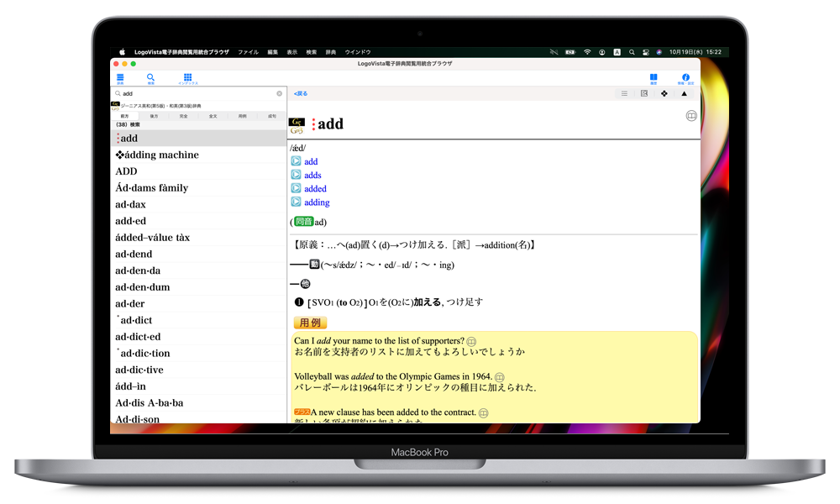Screen dimensions: 840x504
Task: Select the 後方 suffix search tab
Action: pos(155,116)
